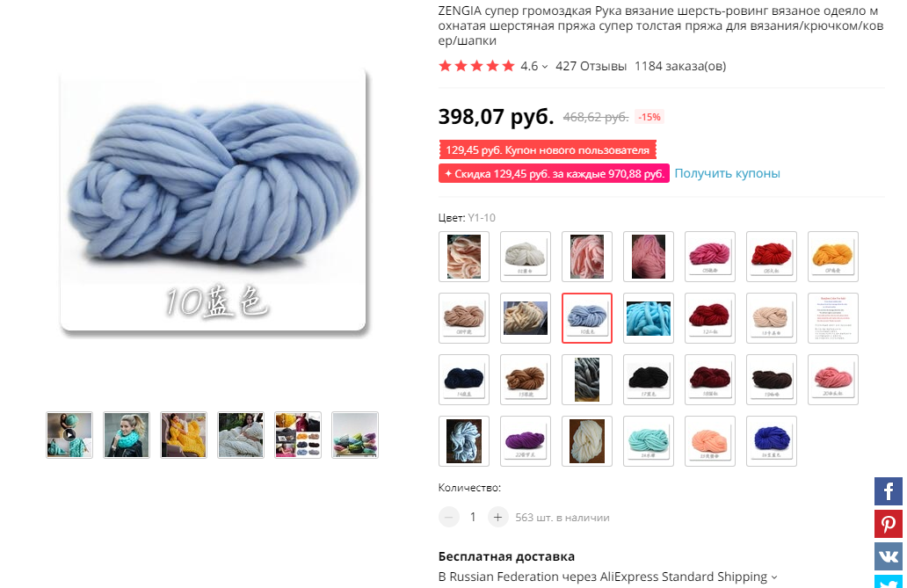This screenshot has height=588, width=907.
Task: Choose the black yarn color option
Action: pyautogui.click(x=649, y=379)
